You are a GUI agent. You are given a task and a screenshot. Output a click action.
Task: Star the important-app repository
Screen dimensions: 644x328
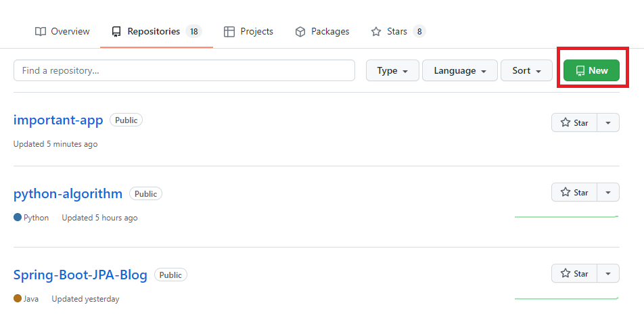pyautogui.click(x=574, y=122)
